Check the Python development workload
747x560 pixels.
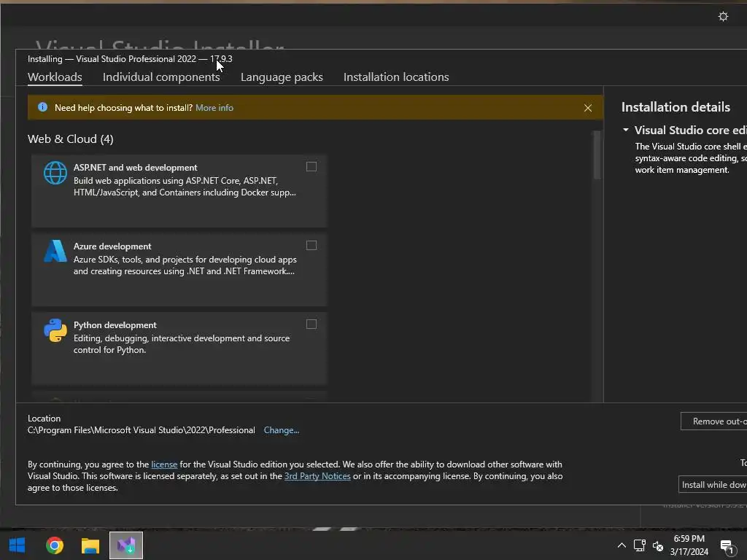click(311, 324)
